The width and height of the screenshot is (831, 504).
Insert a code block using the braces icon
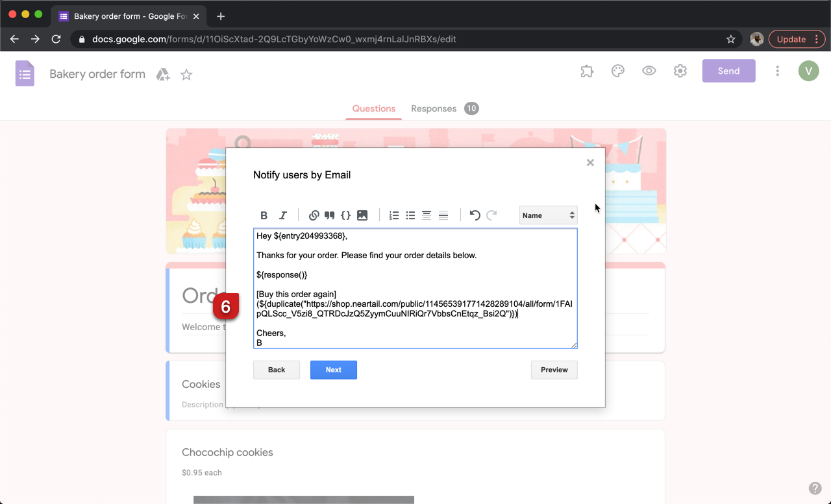(x=346, y=215)
